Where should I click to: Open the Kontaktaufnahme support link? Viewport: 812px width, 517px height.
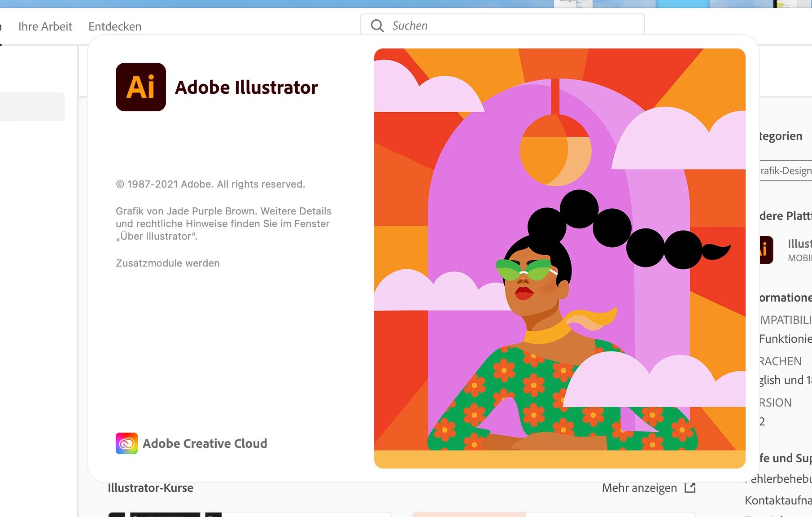[778, 500]
